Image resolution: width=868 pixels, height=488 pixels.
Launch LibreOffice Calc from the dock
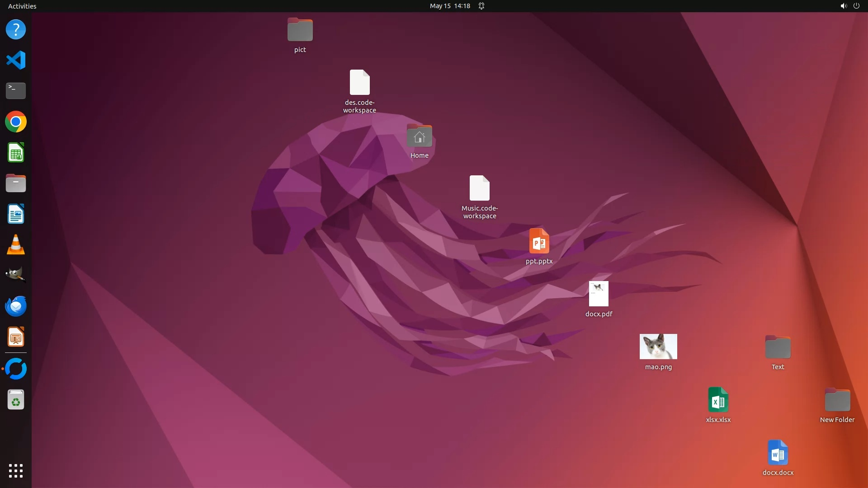point(16,153)
